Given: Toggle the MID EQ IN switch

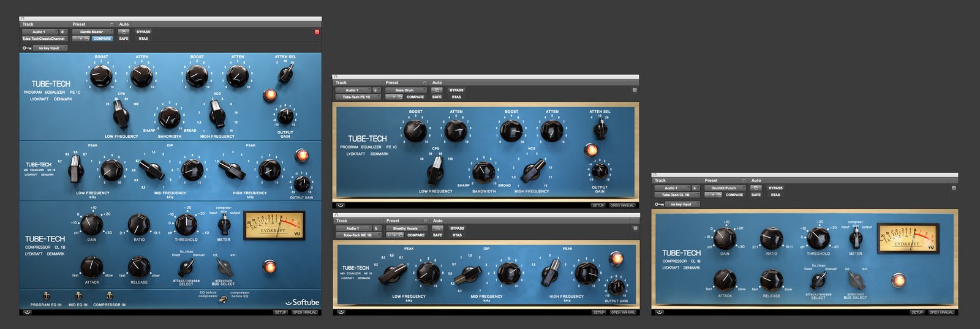Looking at the screenshot, I should (78, 296).
